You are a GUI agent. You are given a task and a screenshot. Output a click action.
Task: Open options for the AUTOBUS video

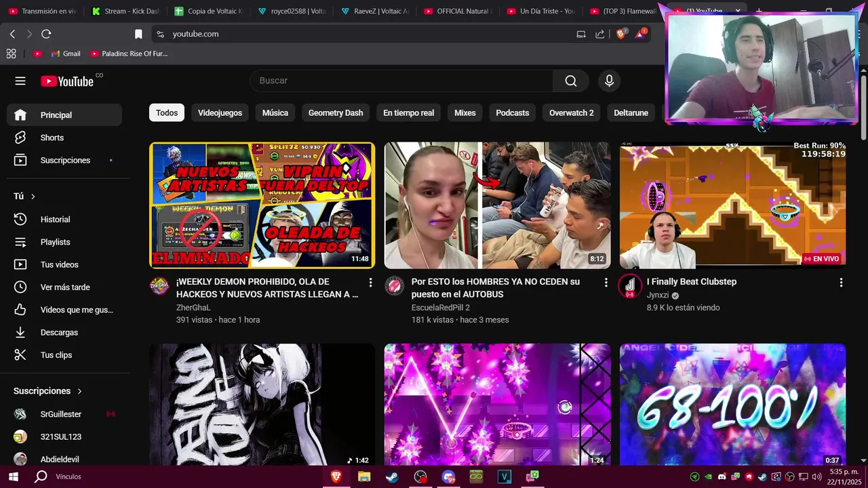coord(606,283)
